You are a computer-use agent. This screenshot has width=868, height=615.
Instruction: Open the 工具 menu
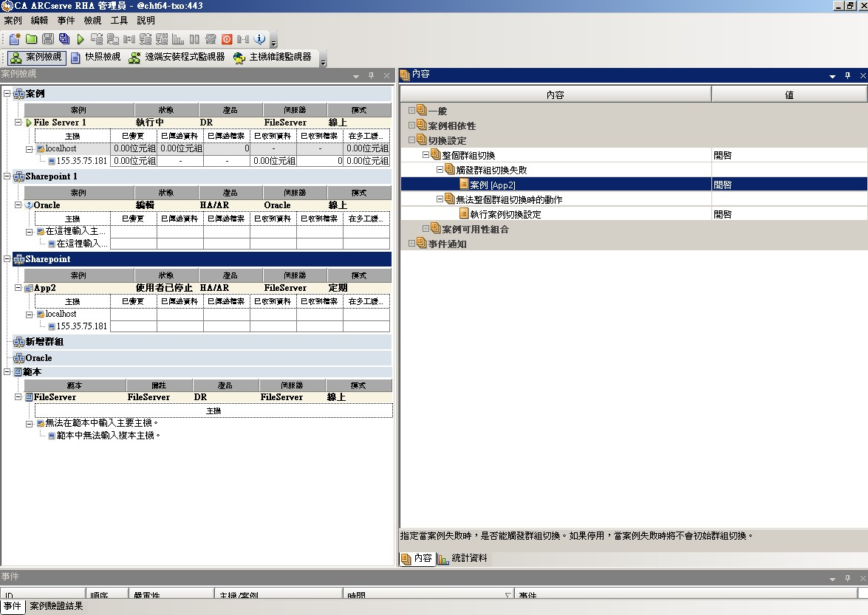[x=119, y=21]
